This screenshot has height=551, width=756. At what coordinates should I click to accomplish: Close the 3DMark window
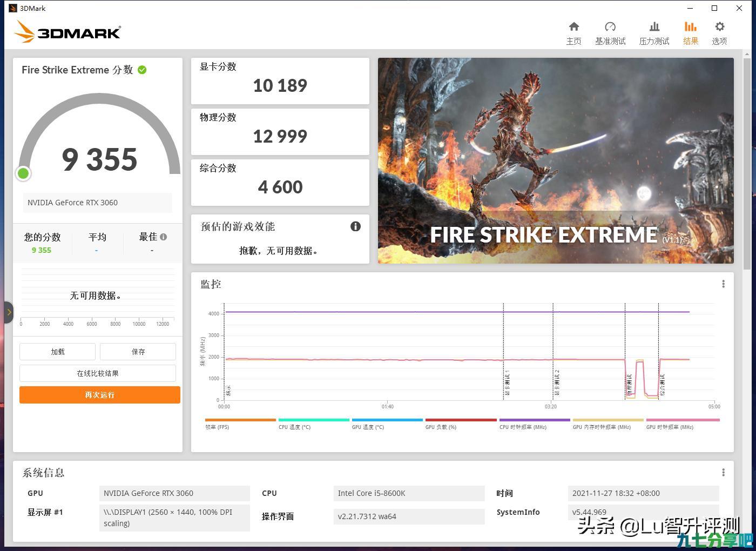click(x=739, y=8)
